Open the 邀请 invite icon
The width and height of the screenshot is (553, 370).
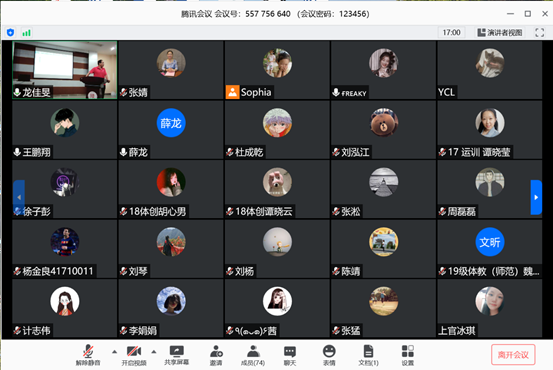click(216, 355)
